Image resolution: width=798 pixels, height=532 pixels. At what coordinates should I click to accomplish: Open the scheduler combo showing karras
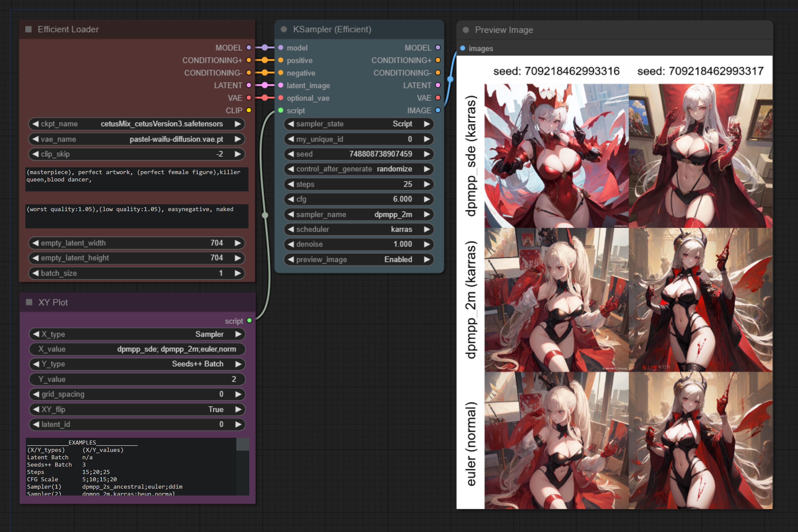(359, 229)
